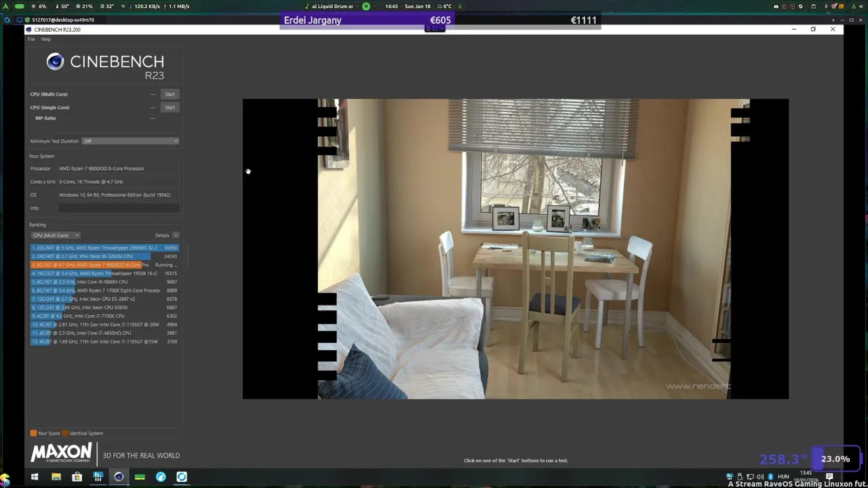Click the rendered room scene preview
868x488 pixels.
click(x=515, y=249)
